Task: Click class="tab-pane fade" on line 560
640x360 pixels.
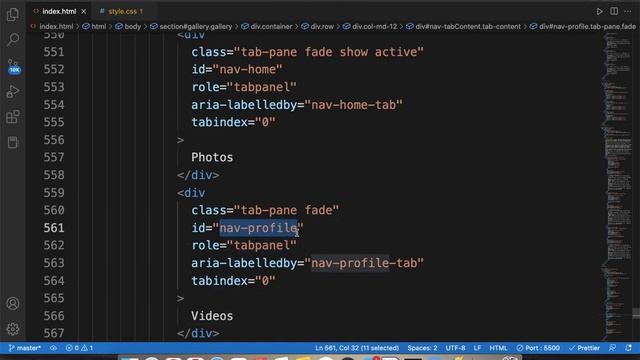Action: coord(265,210)
